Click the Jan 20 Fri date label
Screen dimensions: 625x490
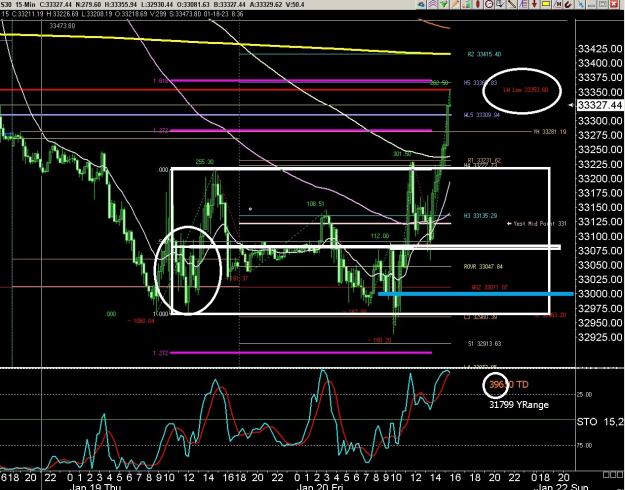(322, 487)
